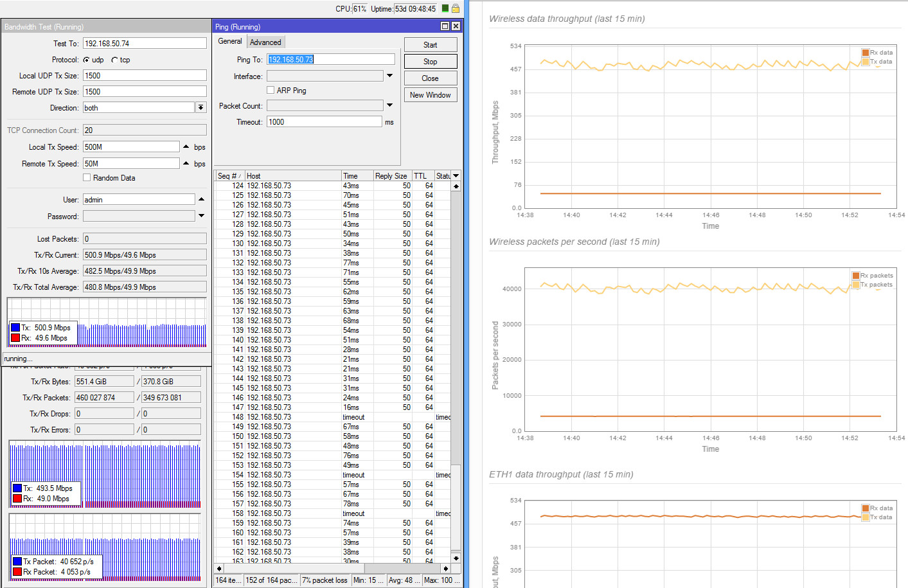Open the Direction dropdown
The width and height of the screenshot is (908, 588).
coord(200,108)
